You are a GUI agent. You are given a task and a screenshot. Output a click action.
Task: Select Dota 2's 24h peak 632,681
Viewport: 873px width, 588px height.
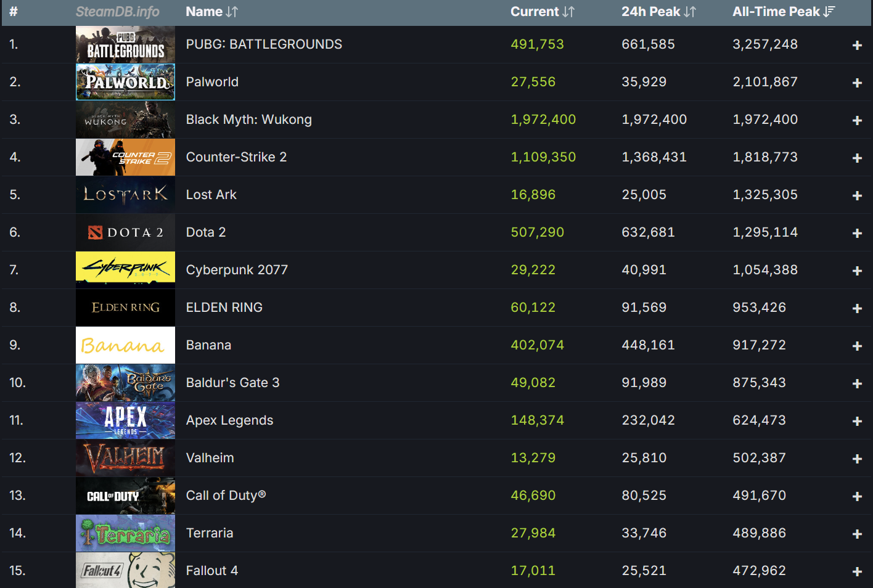pos(648,232)
